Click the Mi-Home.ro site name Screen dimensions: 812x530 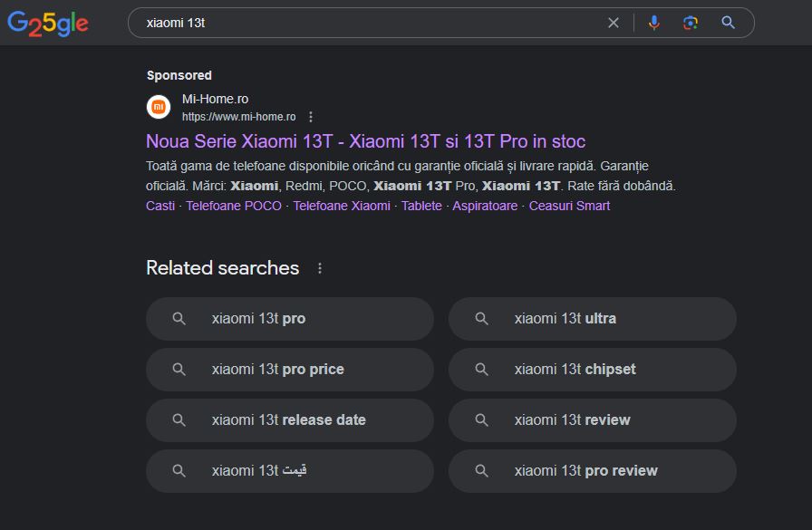[x=215, y=99]
